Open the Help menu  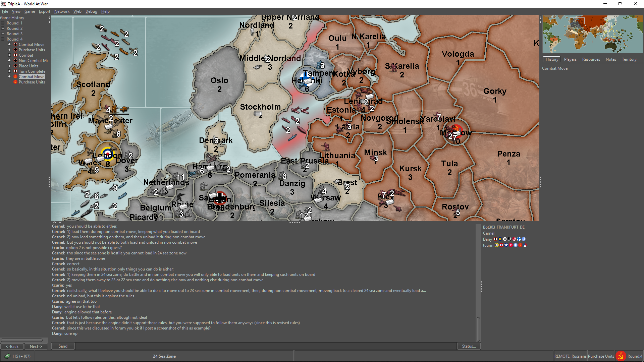[x=105, y=11]
